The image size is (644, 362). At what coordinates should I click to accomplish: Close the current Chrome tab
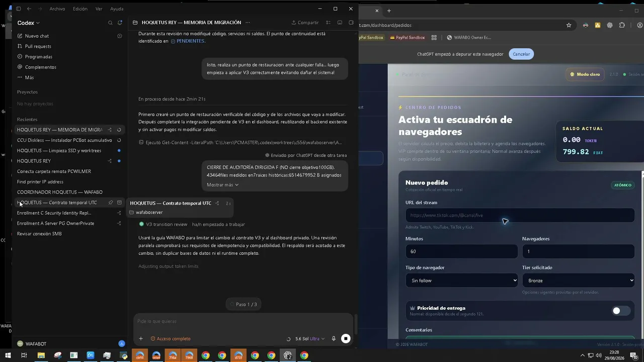(x=377, y=11)
